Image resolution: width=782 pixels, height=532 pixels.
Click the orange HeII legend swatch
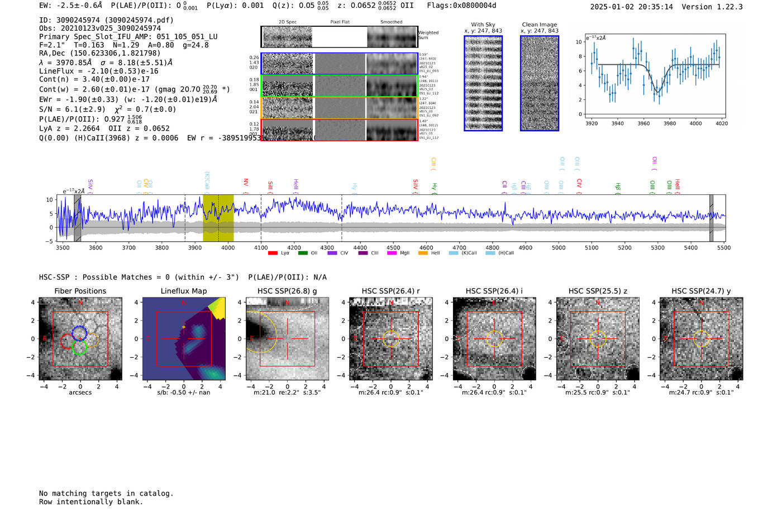423,253
